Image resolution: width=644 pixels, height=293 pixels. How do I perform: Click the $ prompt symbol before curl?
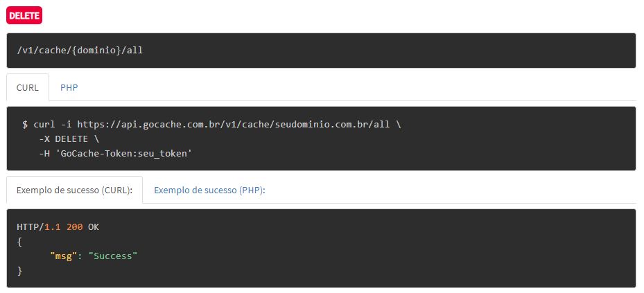click(x=25, y=125)
